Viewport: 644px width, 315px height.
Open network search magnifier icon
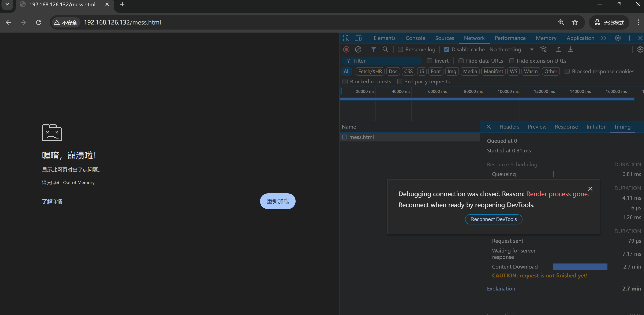point(385,49)
